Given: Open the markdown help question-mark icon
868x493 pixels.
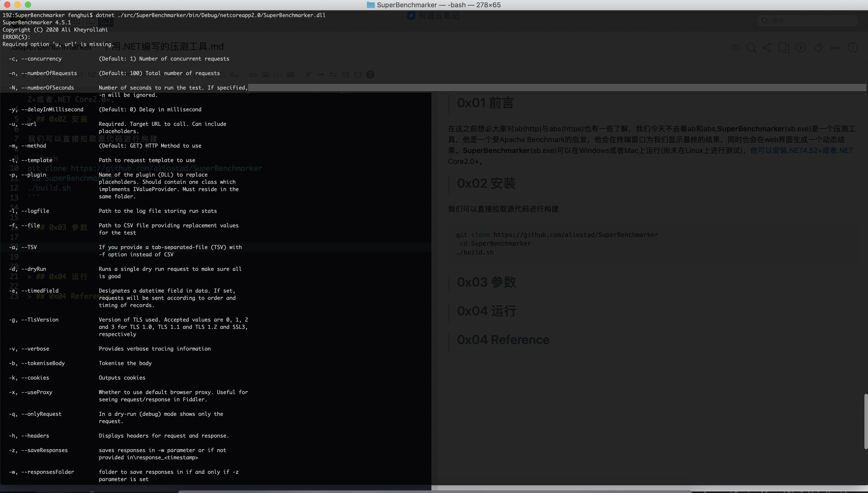Looking at the screenshot, I should 370,75.
